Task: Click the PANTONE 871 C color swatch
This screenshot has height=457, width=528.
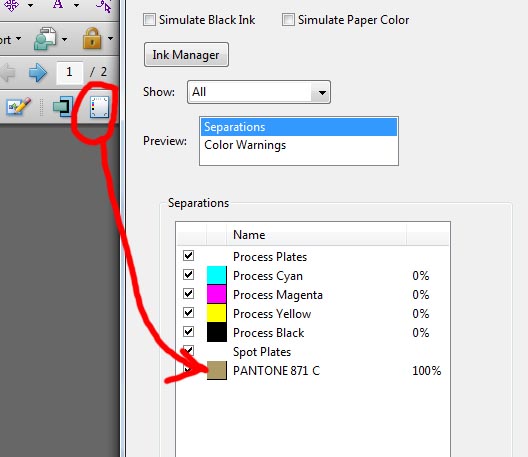Action: (x=217, y=370)
